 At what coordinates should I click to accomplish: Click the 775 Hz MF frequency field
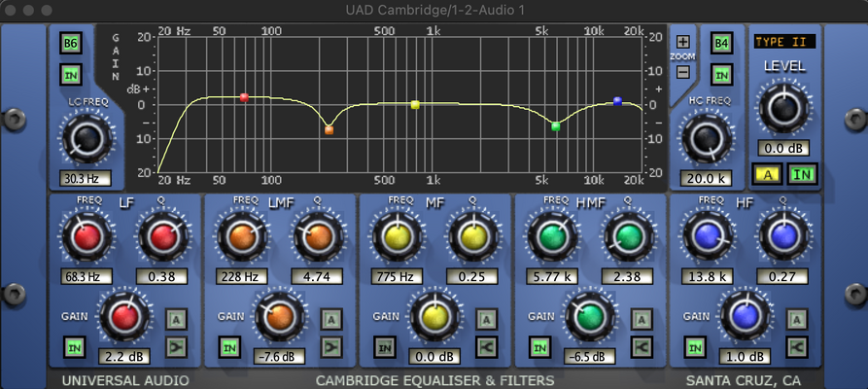click(397, 276)
